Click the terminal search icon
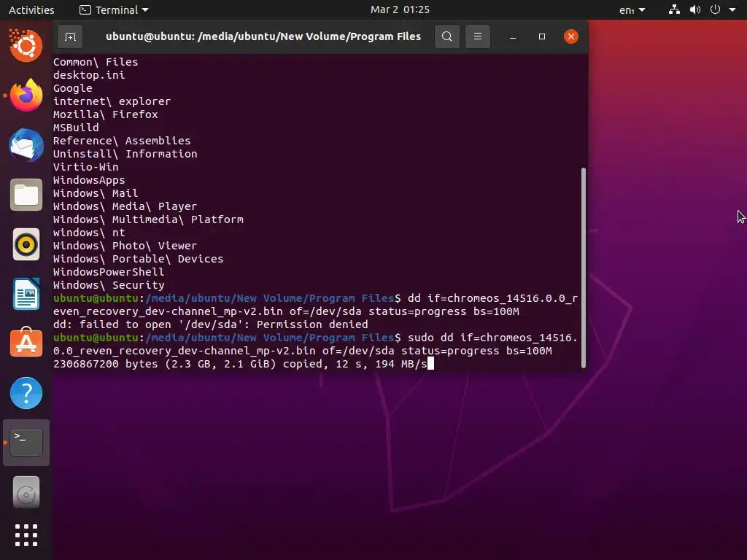Screen dimensions: 747x560 coord(447,36)
